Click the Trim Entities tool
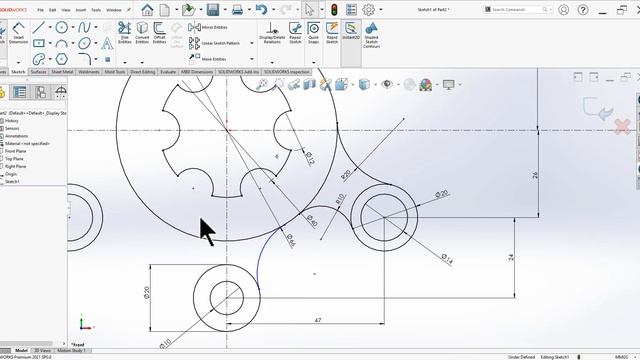This screenshot has width=640, height=360. [x=124, y=33]
